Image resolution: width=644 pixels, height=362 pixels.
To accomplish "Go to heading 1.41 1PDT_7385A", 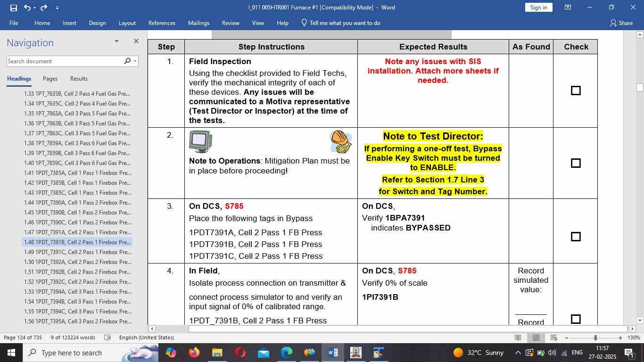I will (77, 173).
